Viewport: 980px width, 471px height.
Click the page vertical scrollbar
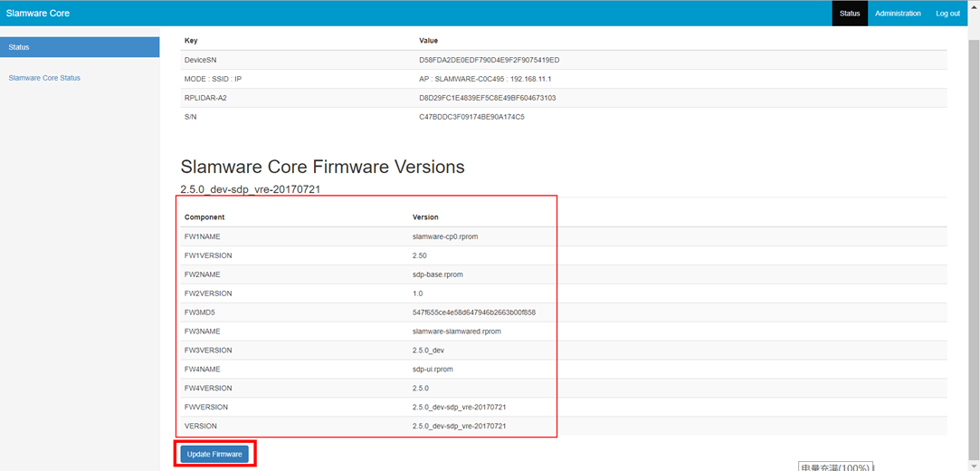(974, 248)
